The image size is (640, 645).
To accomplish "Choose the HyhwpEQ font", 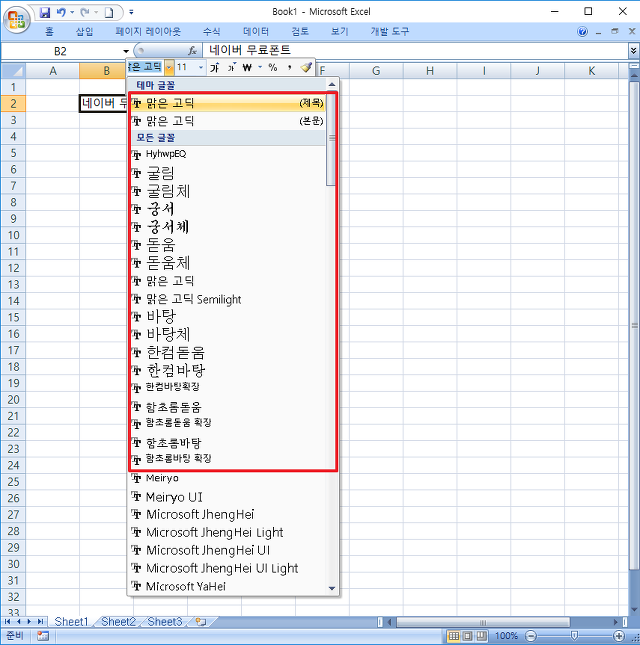I will point(228,154).
